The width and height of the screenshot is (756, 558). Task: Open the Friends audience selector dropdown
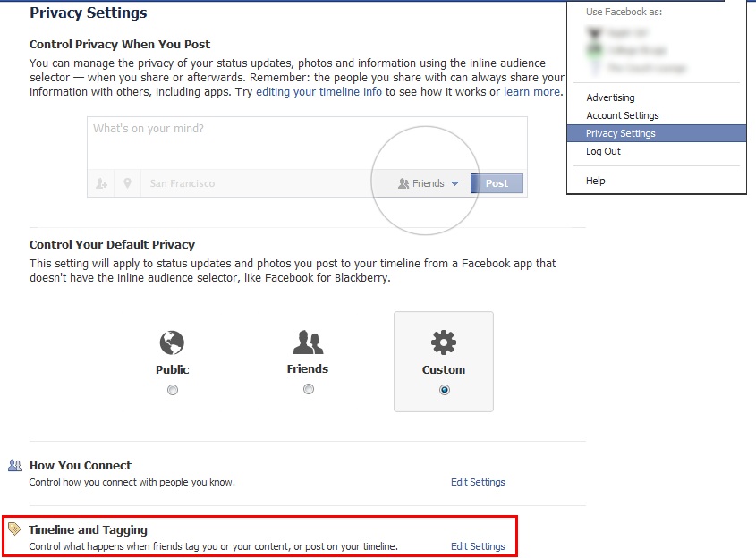point(429,183)
